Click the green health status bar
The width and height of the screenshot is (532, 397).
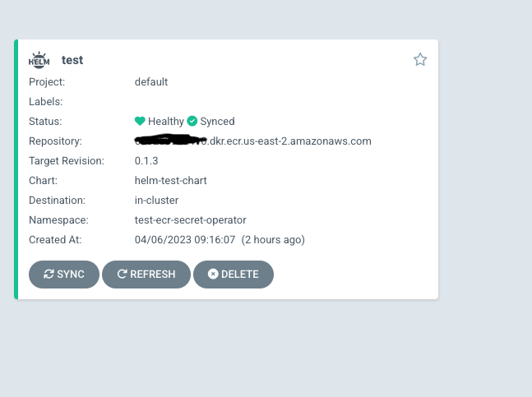click(x=16, y=169)
